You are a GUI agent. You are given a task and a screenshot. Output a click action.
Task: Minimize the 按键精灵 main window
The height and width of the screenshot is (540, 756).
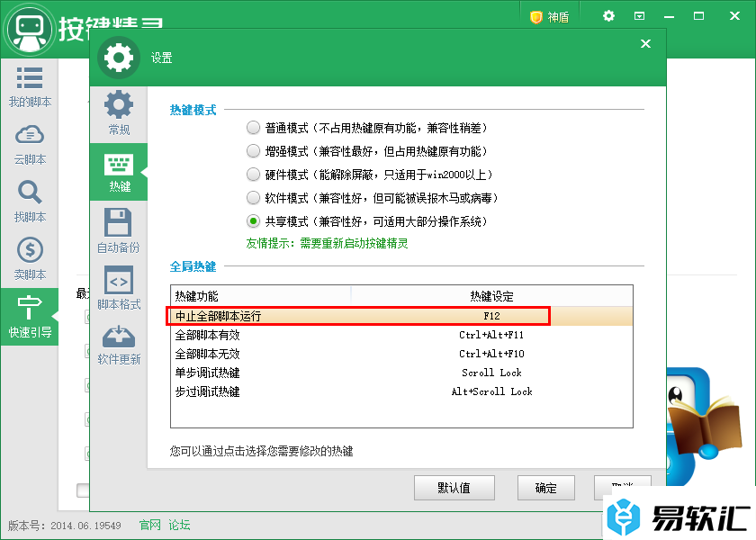coord(669,17)
